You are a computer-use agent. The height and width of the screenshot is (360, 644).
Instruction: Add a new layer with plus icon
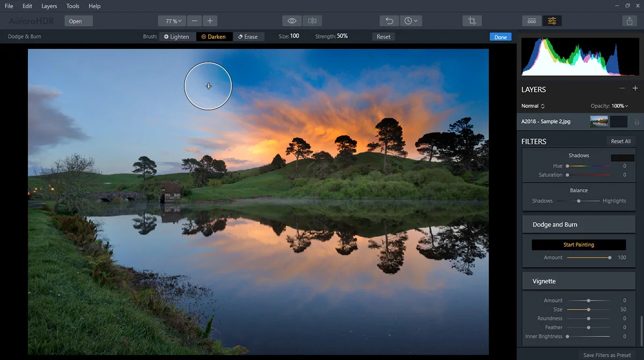[x=635, y=88]
